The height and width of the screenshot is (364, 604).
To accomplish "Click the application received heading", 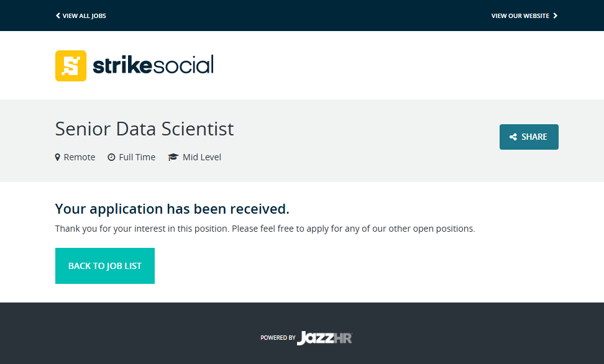I will click(172, 208).
